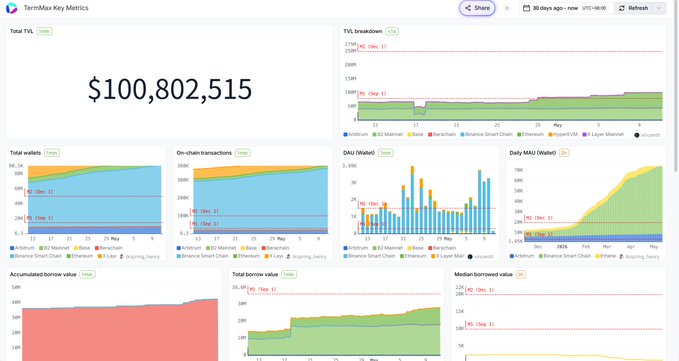679x361 pixels.
Task: Open the 'TVL breakdown' panel title
Action: [363, 31]
